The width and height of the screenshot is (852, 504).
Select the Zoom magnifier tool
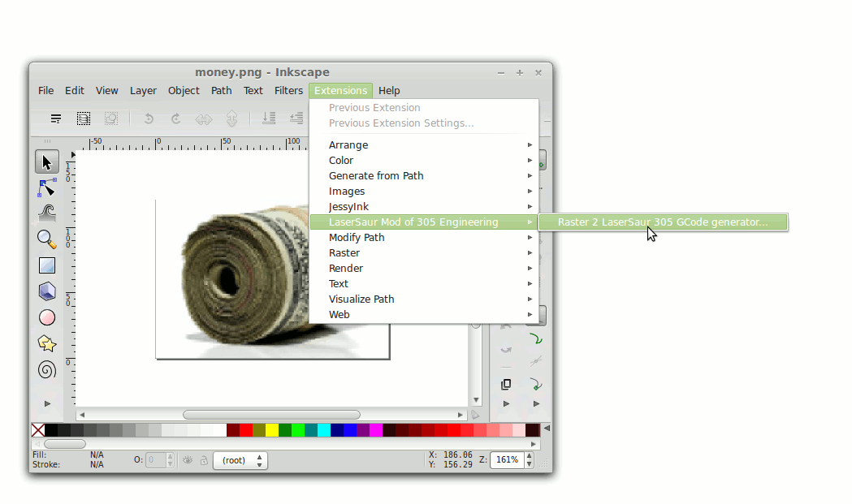pos(47,239)
